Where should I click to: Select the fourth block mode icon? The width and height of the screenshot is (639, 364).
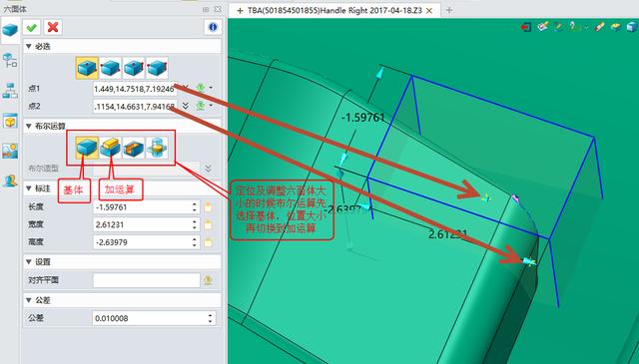[x=157, y=68]
